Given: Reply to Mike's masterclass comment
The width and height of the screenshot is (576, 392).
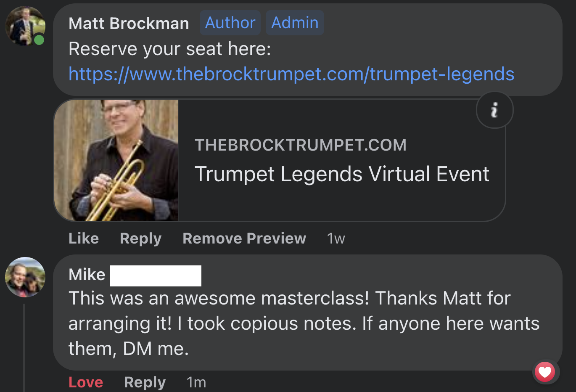Looking at the screenshot, I should (x=145, y=382).
